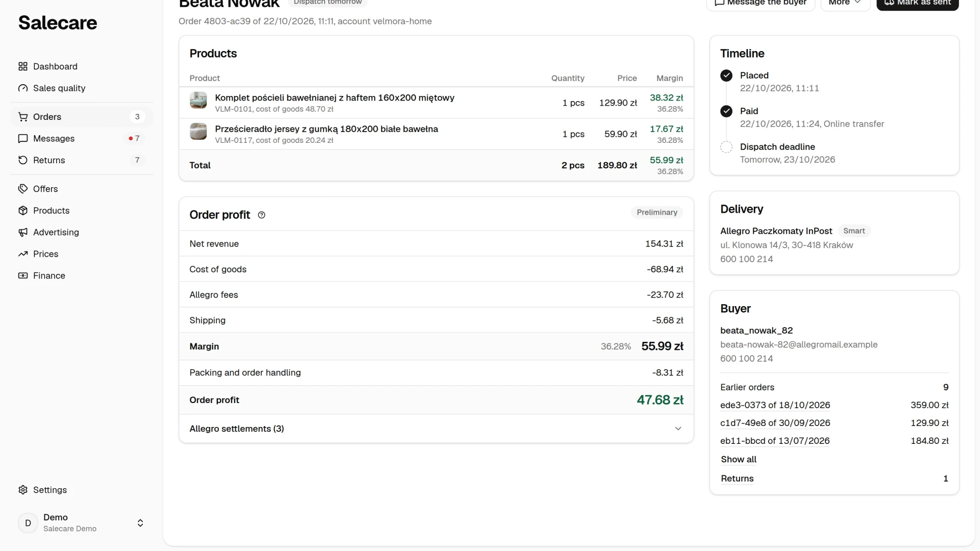The width and height of the screenshot is (980, 551).
Task: Open the More dropdown menu
Action: point(845,3)
